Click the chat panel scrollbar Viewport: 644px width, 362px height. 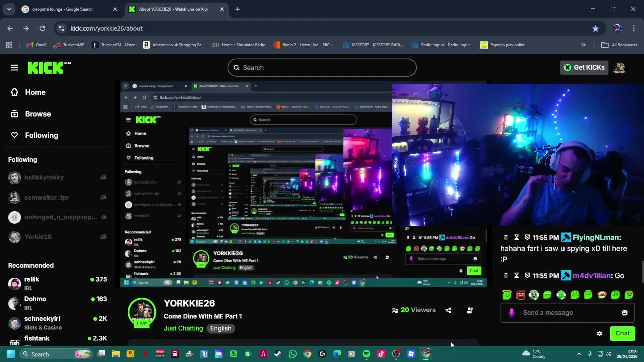click(x=642, y=271)
